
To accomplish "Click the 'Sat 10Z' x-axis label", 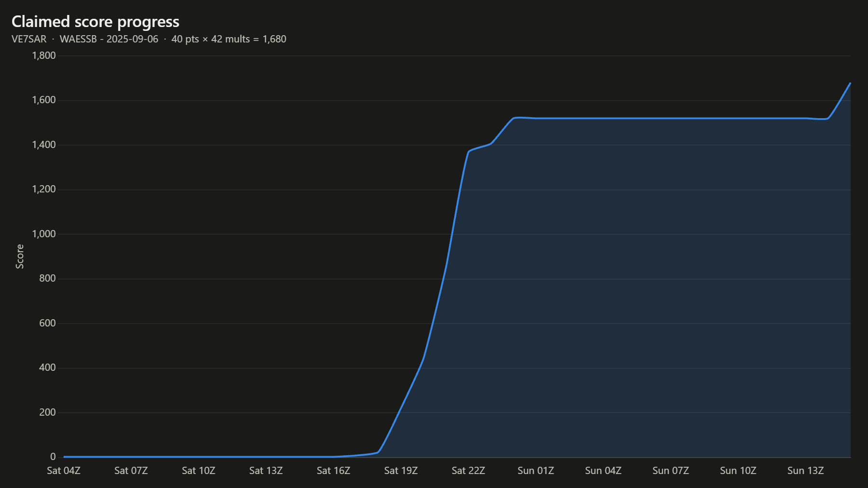I will tap(199, 471).
